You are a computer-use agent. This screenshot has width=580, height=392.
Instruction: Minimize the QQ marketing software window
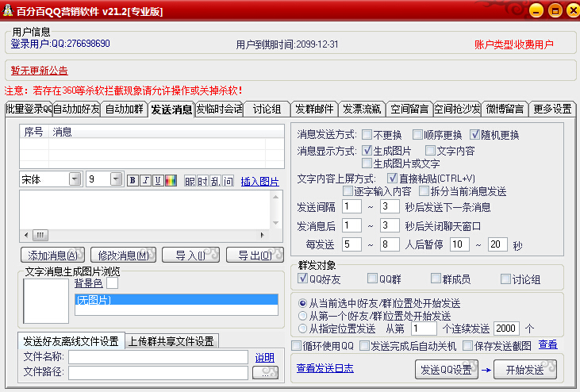[x=536, y=10]
